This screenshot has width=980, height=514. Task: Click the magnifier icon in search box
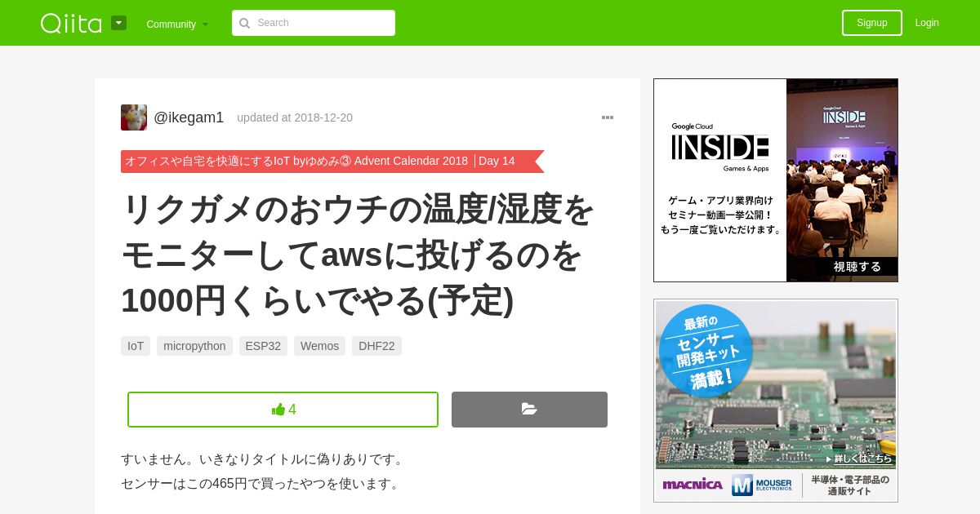[244, 23]
